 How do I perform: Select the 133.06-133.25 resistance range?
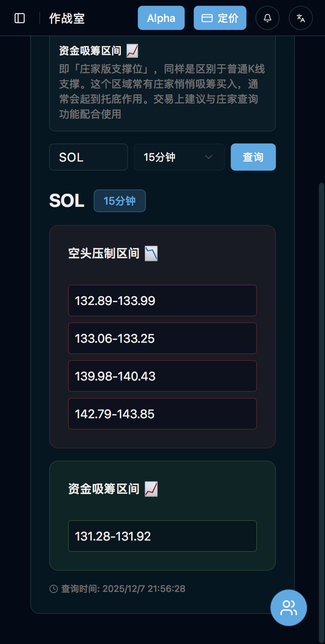pyautogui.click(x=162, y=338)
